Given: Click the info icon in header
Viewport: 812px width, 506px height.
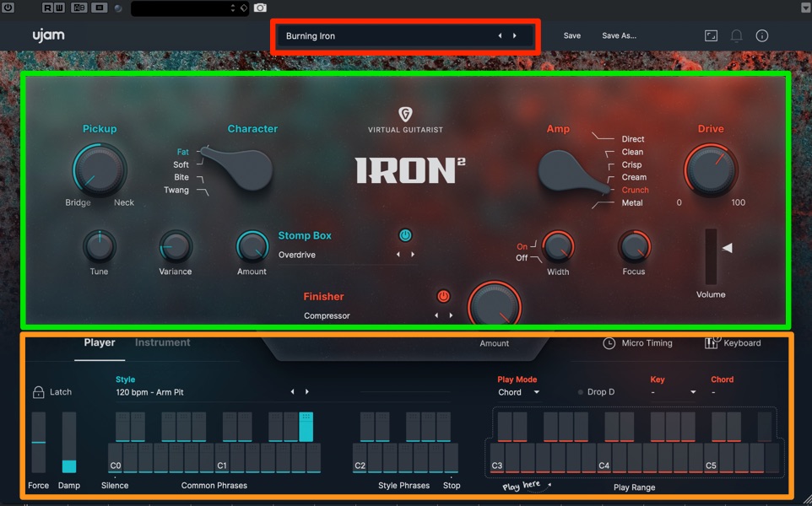Looking at the screenshot, I should pos(761,35).
